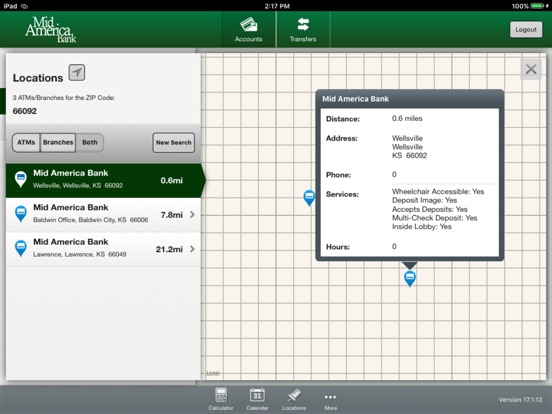Click the Locations panel heading
552x414 pixels.
[38, 78]
